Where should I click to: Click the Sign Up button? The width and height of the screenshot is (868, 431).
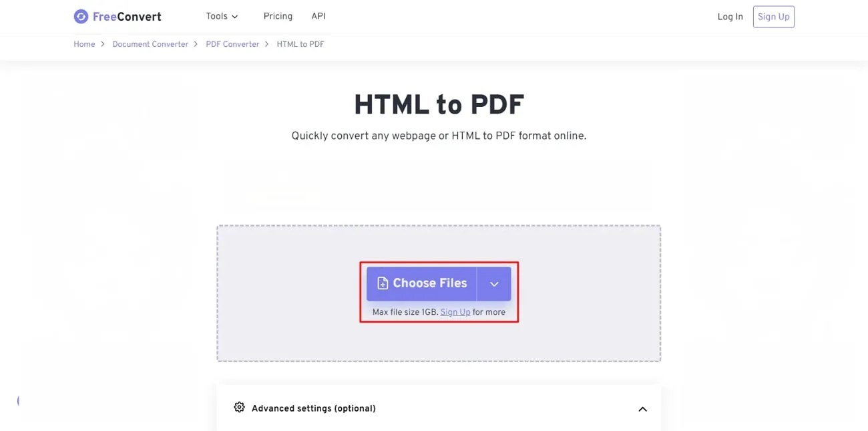[773, 16]
